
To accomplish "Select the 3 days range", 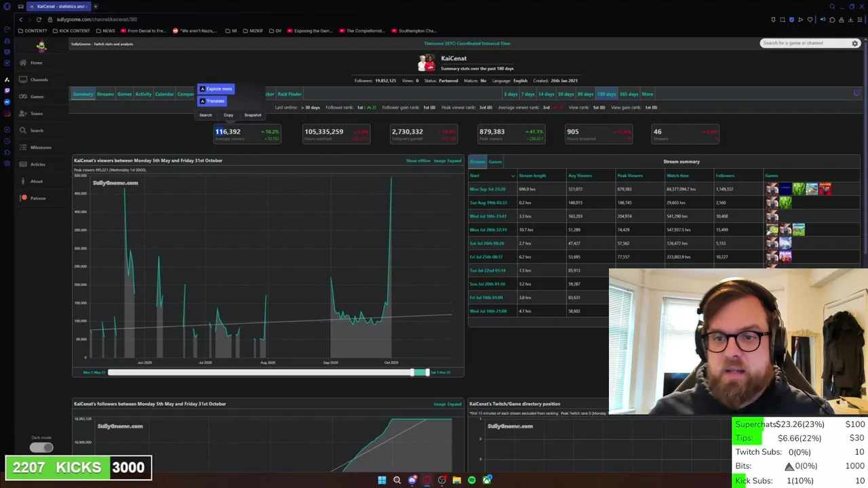I will [511, 94].
